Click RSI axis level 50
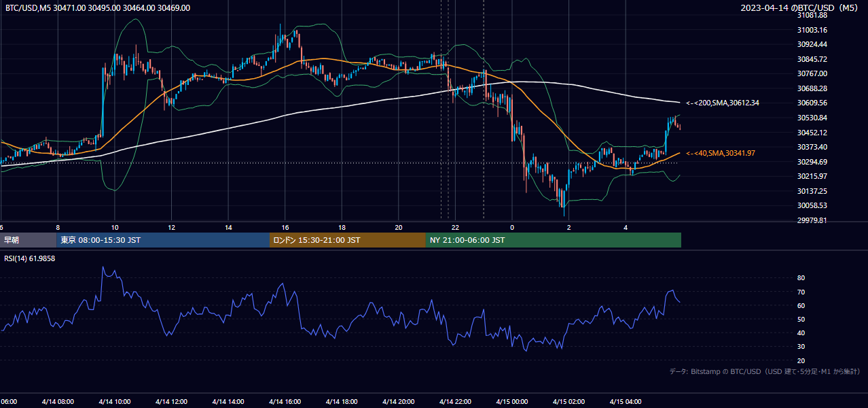Screen dimensions: 868x408 (801, 319)
